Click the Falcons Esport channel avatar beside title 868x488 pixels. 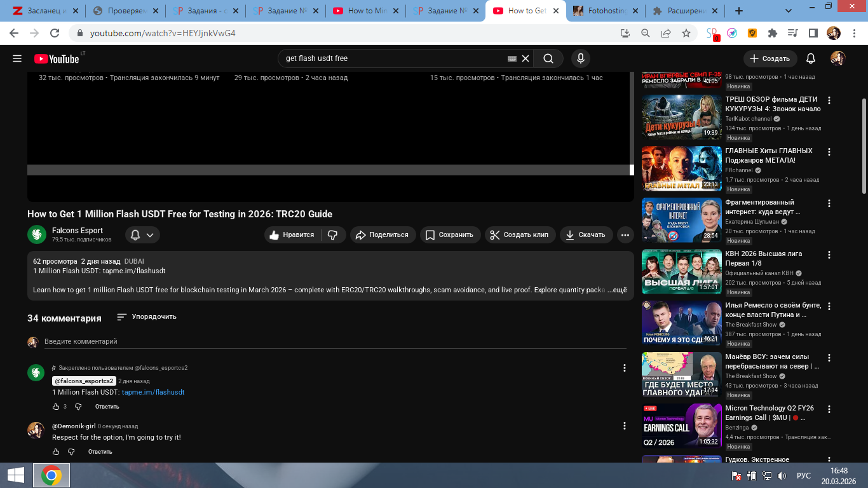tap(37, 234)
